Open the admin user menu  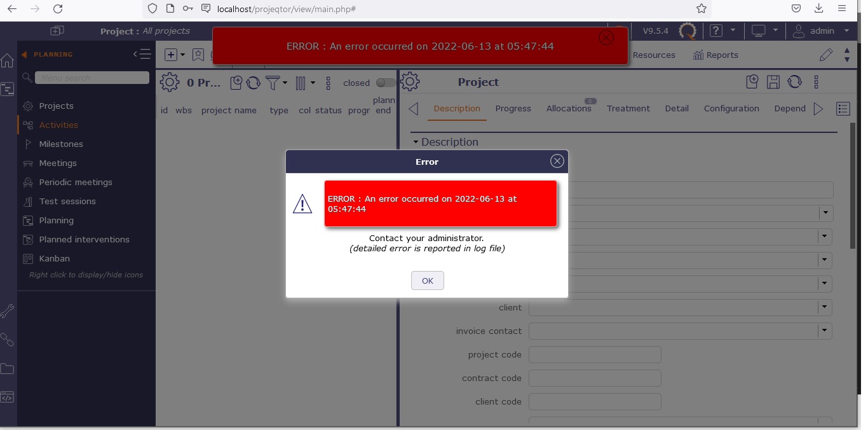point(821,31)
